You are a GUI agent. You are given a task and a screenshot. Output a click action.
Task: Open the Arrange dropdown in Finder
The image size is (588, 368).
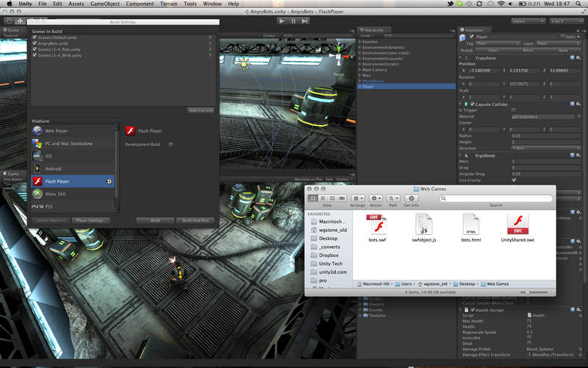[358, 198]
